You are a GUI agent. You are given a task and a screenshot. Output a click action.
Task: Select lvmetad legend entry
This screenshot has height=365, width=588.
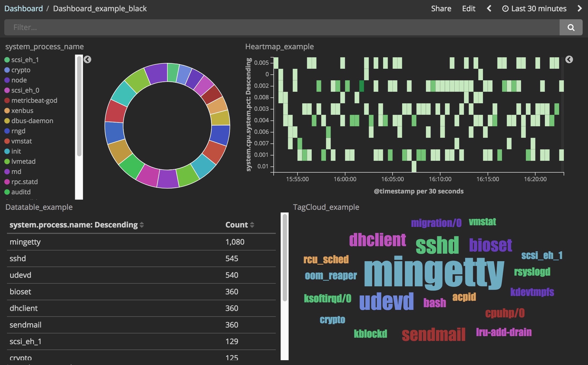coord(20,161)
